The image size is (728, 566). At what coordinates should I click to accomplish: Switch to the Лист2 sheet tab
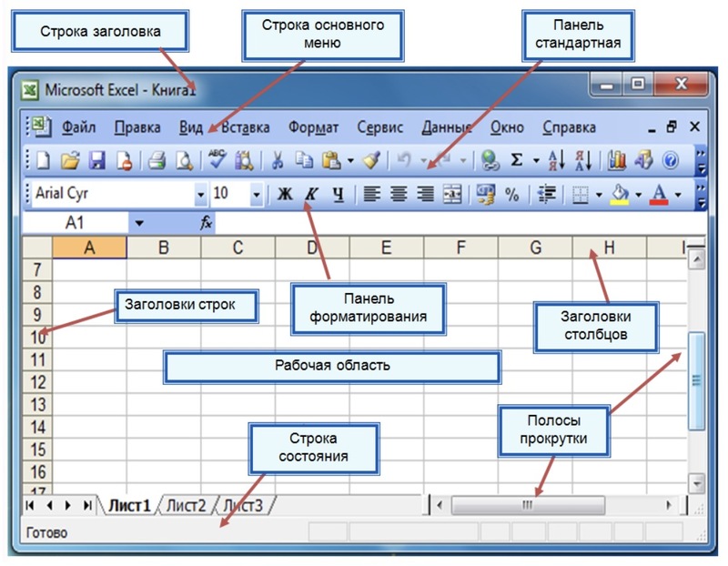[x=186, y=505]
